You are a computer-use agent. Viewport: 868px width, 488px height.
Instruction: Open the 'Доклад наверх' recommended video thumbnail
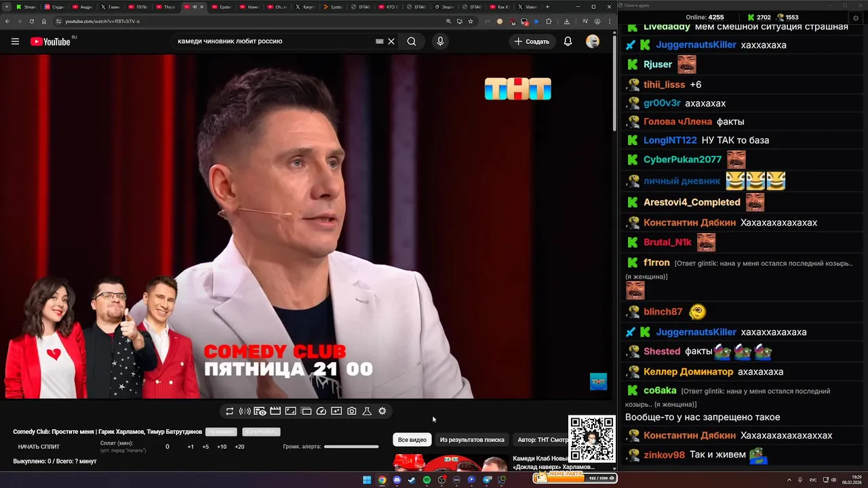pos(451,462)
